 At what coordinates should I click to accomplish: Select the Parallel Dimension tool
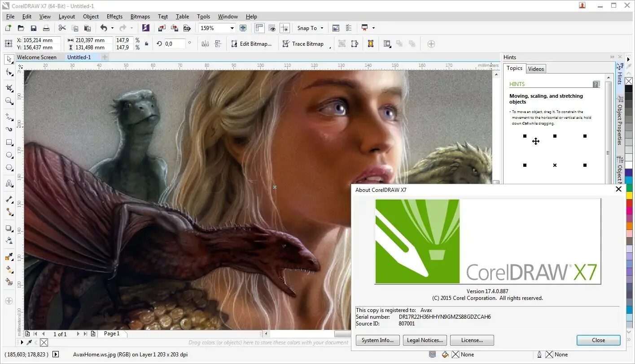point(9,199)
